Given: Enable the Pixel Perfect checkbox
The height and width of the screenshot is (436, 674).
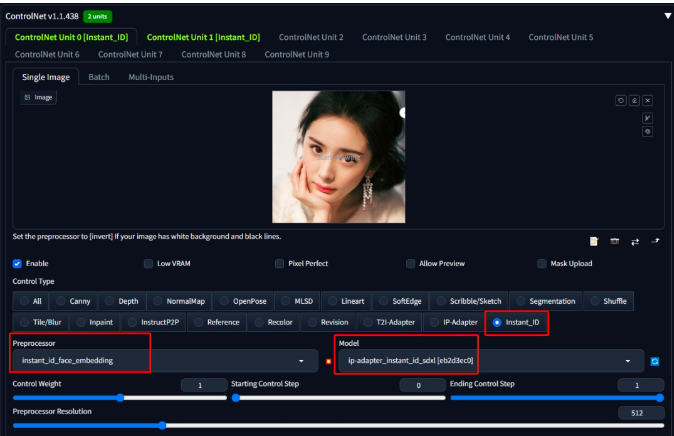Looking at the screenshot, I should pos(279,264).
